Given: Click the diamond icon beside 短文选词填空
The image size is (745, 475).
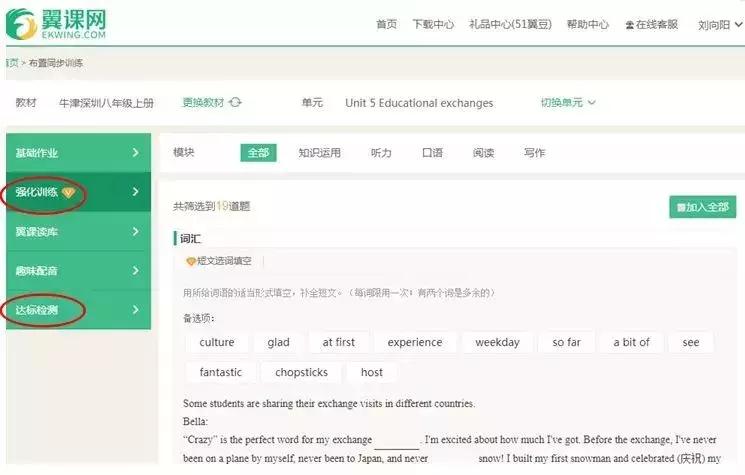Looking at the screenshot, I should point(191,261).
